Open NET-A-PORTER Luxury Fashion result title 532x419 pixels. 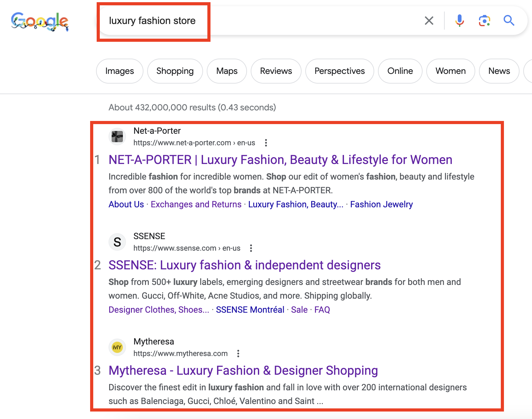click(x=280, y=160)
